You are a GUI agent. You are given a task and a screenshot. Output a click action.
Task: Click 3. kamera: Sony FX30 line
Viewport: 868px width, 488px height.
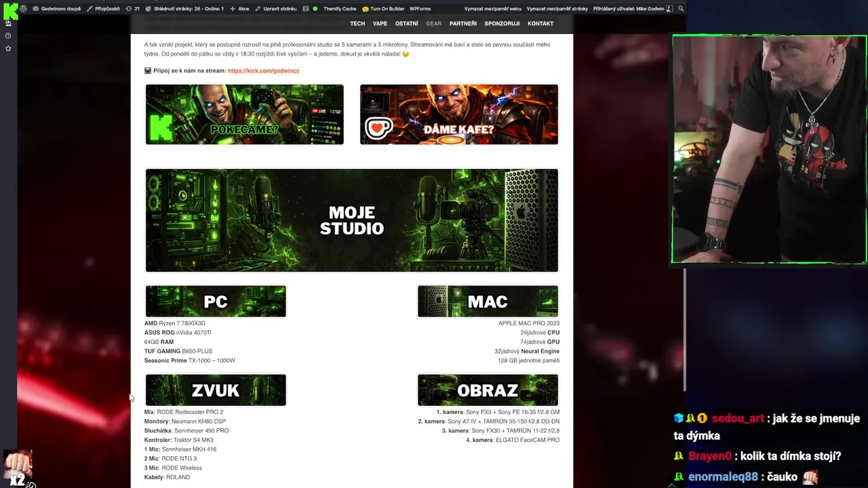pyautogui.click(x=500, y=431)
